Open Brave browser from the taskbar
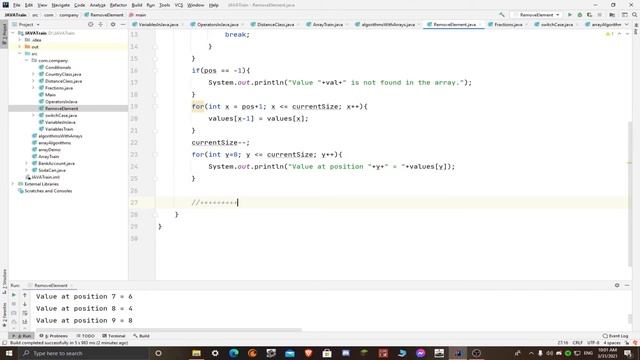 [308, 353]
